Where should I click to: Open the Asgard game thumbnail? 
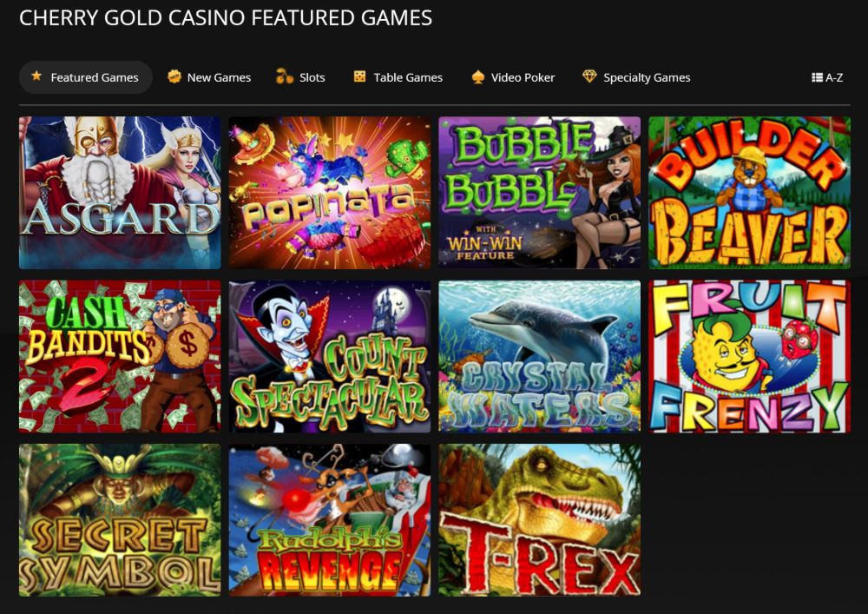click(x=120, y=193)
